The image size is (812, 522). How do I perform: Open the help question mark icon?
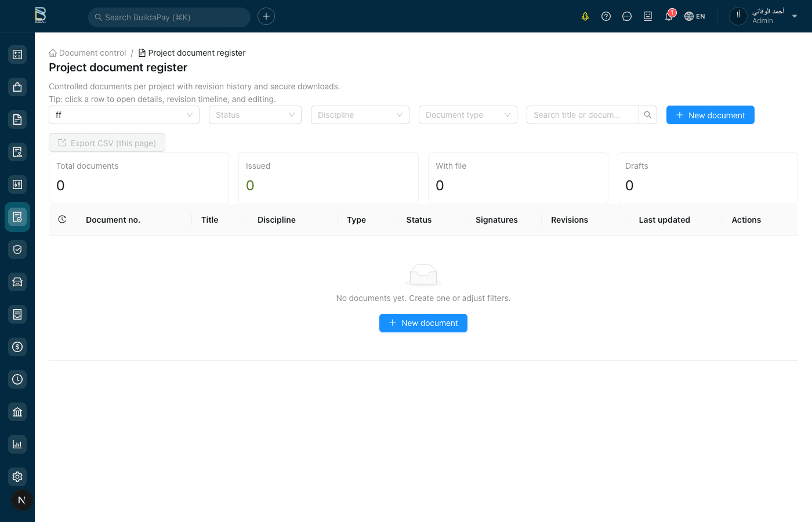[606, 16]
